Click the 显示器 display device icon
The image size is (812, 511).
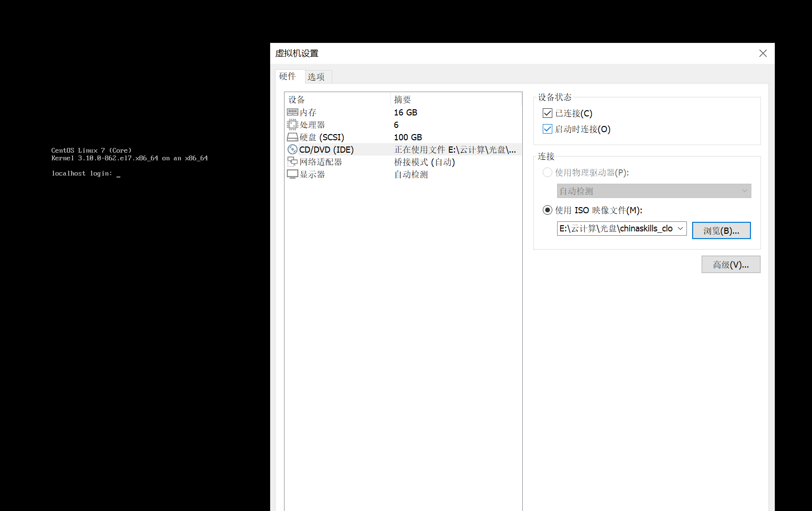[x=293, y=174]
